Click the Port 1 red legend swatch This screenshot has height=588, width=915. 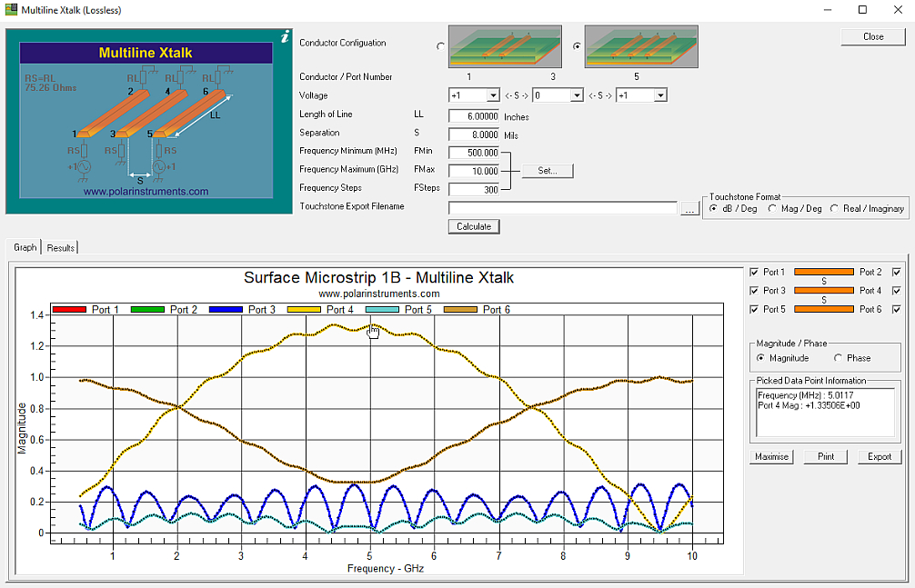pos(69,310)
